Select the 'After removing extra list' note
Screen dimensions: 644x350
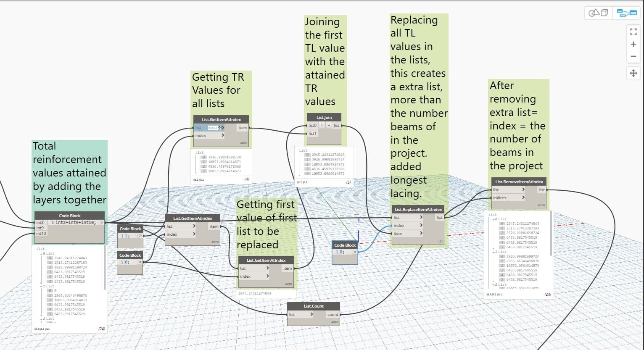(x=518, y=126)
